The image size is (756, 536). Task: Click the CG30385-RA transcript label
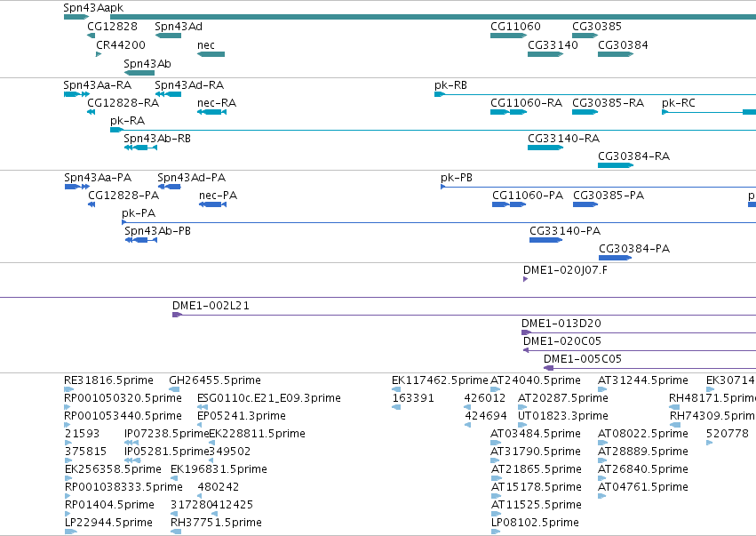click(608, 103)
